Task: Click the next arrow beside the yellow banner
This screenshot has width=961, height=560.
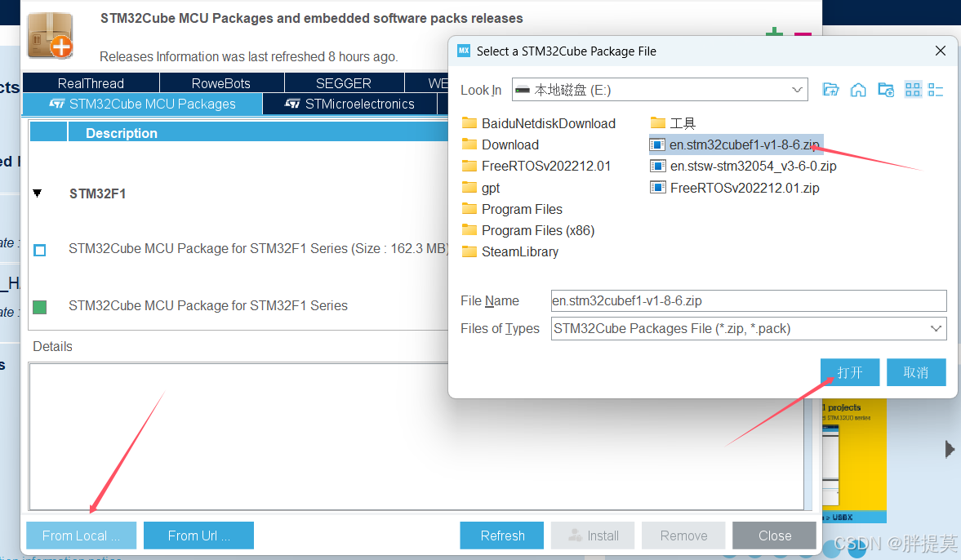Action: coord(950,449)
